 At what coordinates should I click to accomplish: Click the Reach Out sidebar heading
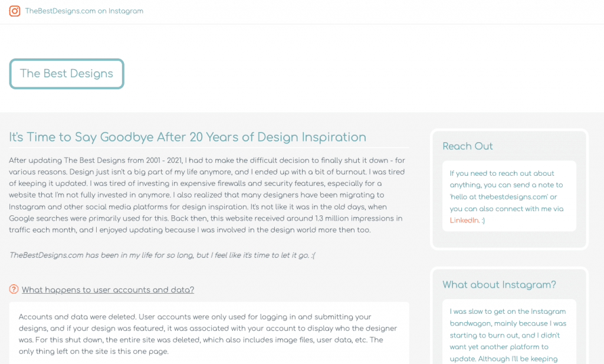[x=467, y=146]
